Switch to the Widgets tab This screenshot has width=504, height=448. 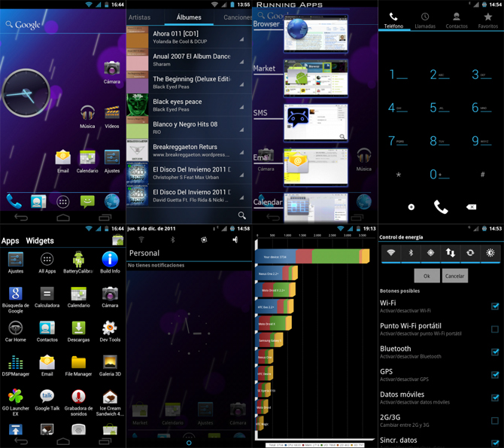coord(40,241)
